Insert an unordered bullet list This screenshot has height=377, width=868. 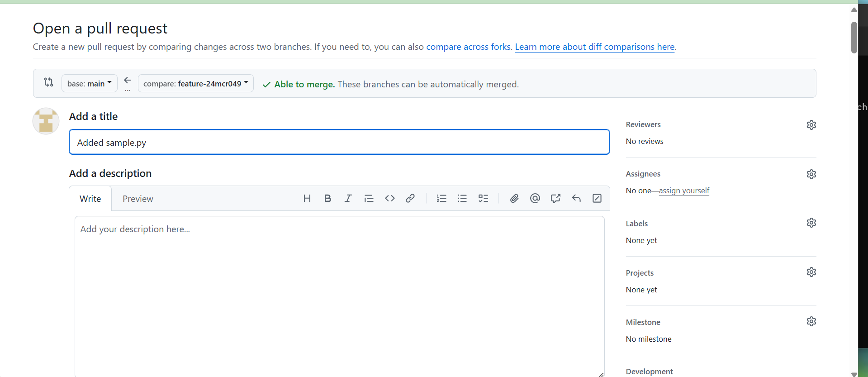[x=462, y=198]
